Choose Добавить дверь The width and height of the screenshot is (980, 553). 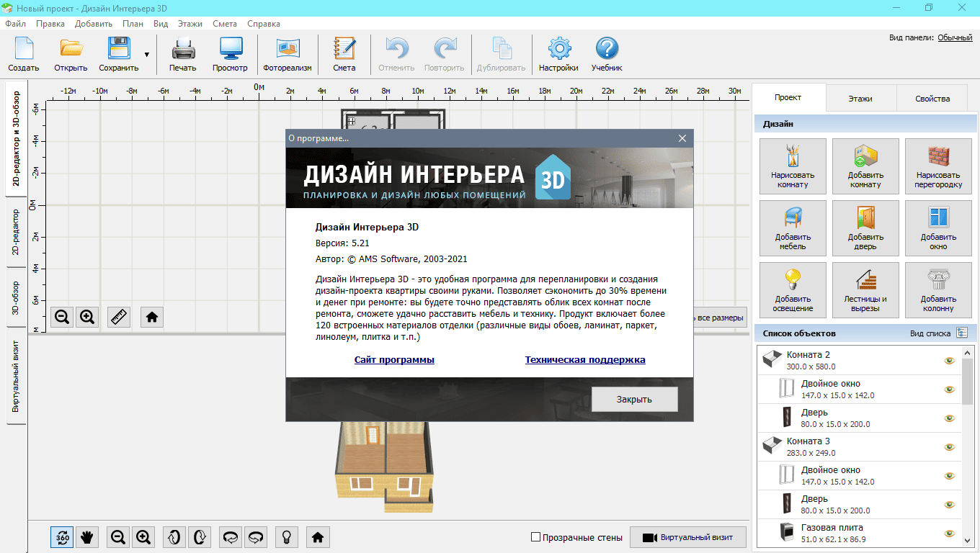[865, 228]
